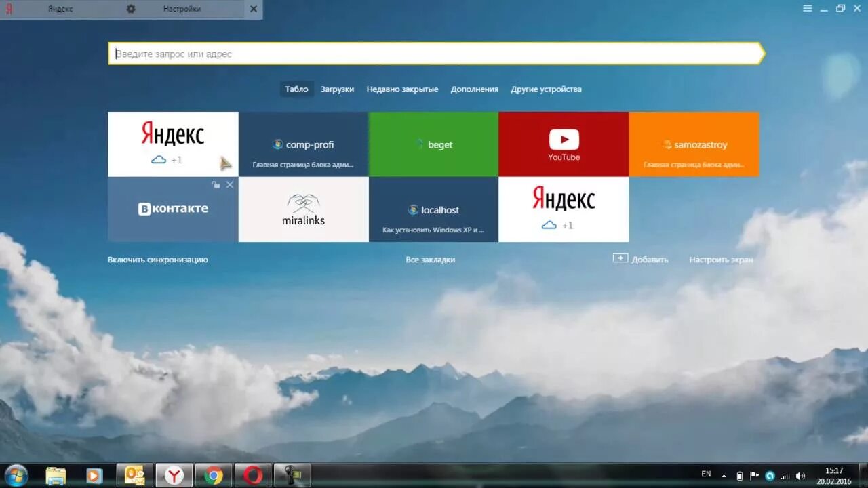Click the Show desktop button at the taskbar edge
868x488 pixels.
click(863, 476)
